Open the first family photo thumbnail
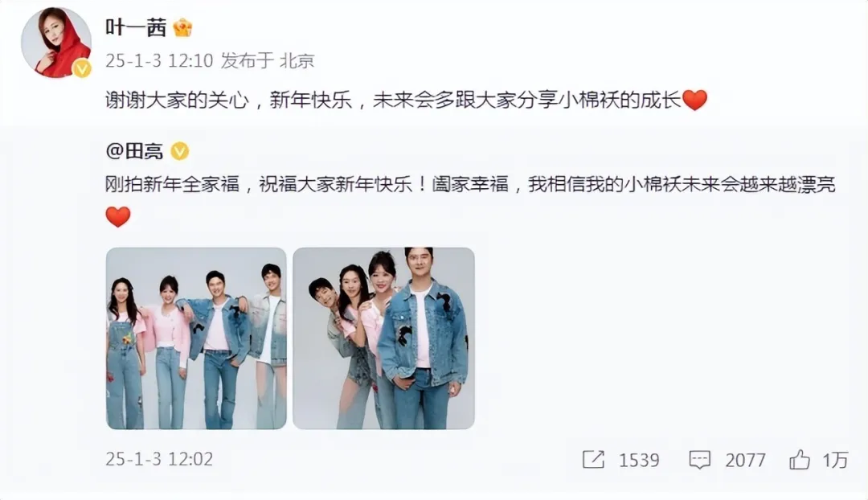 (196, 338)
